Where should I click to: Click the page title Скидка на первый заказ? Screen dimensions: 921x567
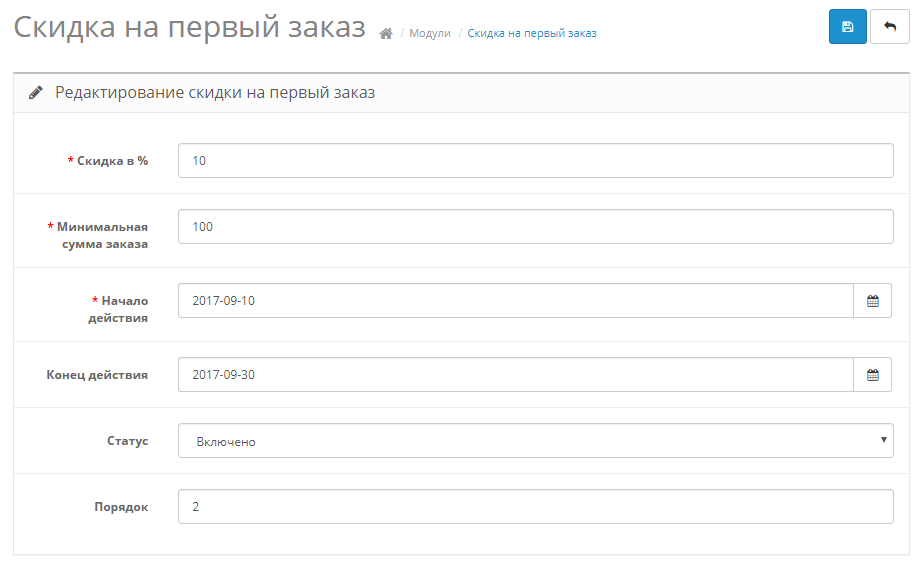189,27
